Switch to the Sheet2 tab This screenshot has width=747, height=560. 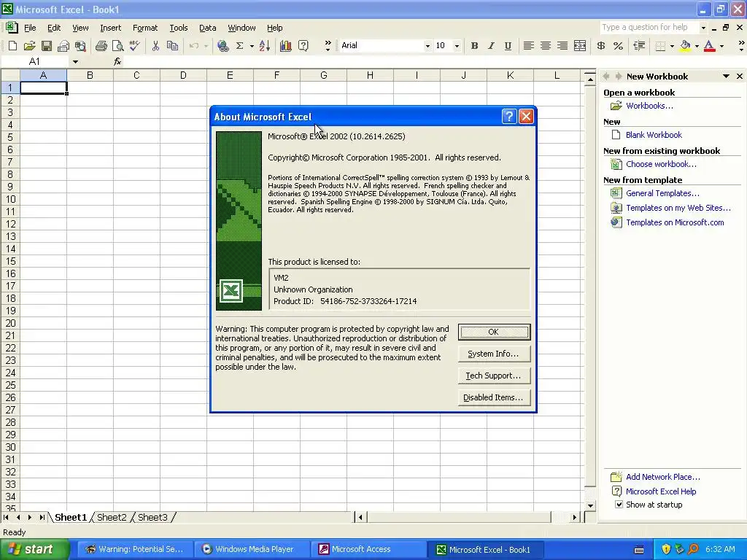point(112,517)
